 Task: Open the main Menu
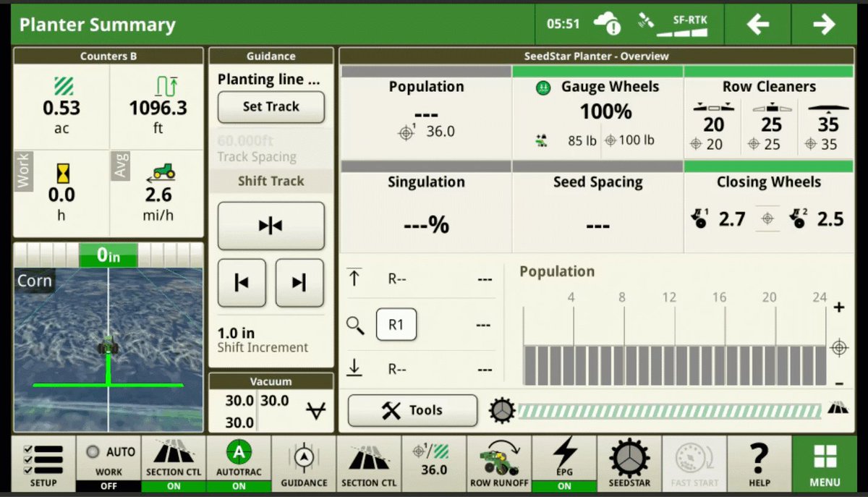point(825,464)
